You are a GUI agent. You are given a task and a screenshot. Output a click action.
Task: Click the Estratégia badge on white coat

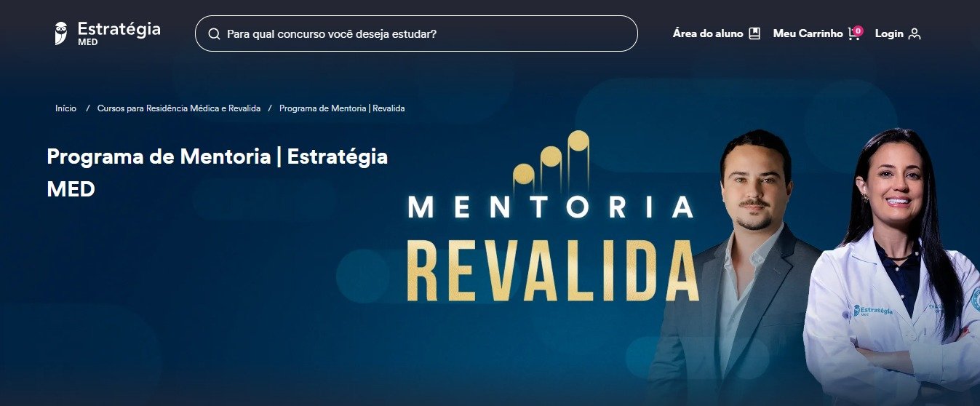coord(873,311)
